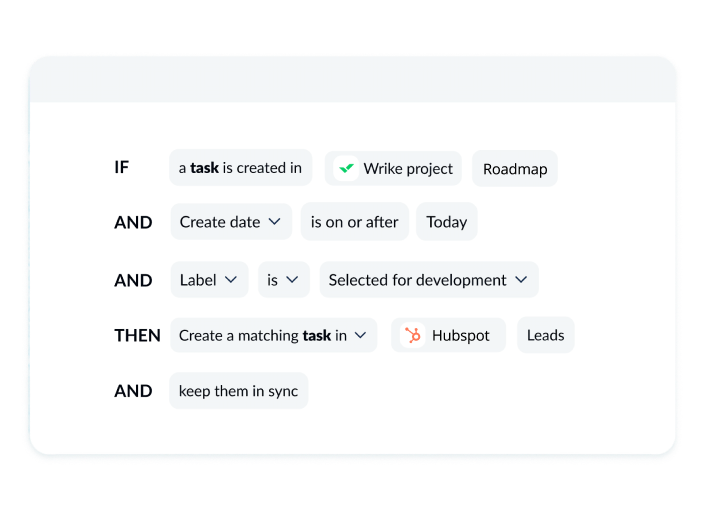This screenshot has height=512, width=704.
Task: Open Create a matching task dropdown
Action: coord(273,335)
